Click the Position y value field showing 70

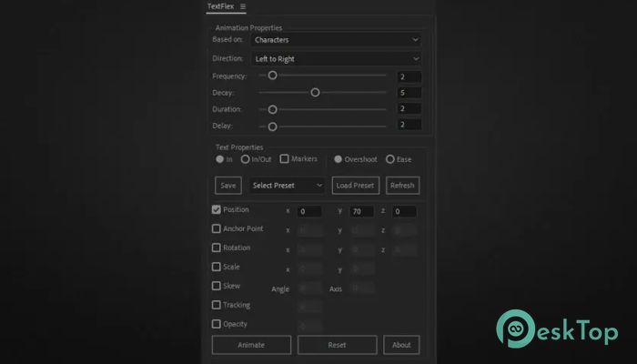[x=361, y=211]
